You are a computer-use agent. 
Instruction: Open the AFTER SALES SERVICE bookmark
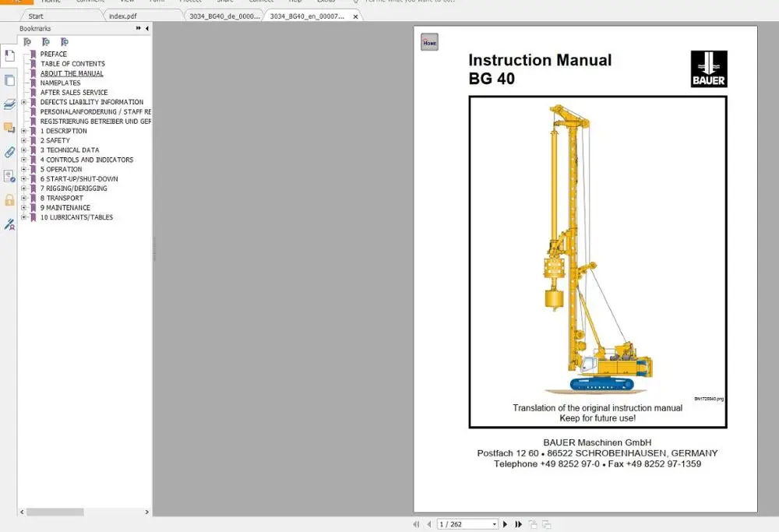74,93
